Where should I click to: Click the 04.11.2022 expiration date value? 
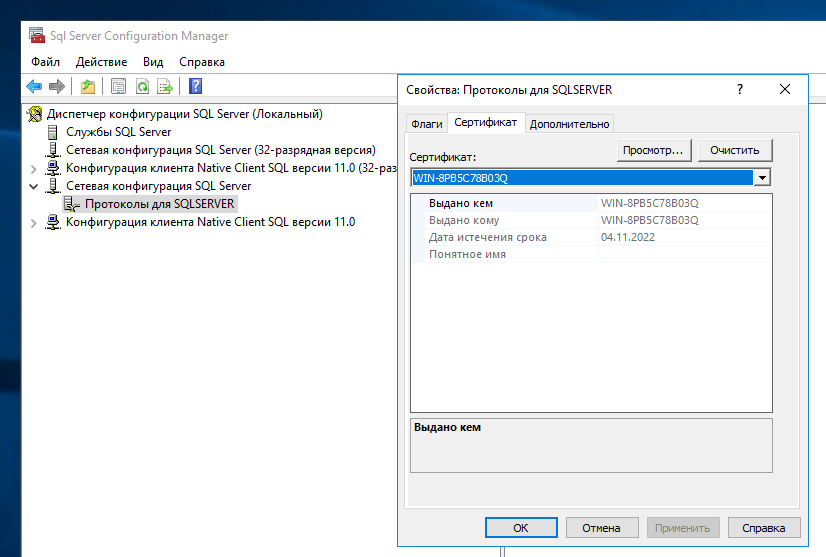coord(628,237)
